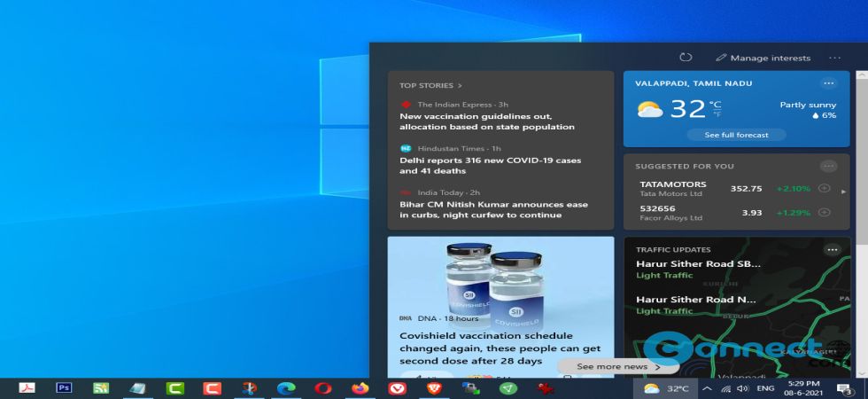This screenshot has width=868, height=399.
Task: Launch Firefox from the taskbar
Action: point(360,387)
